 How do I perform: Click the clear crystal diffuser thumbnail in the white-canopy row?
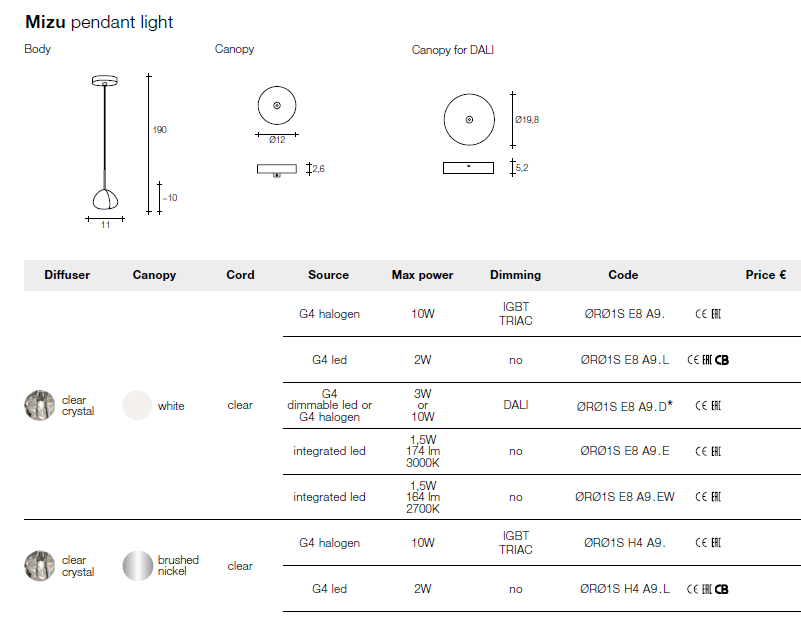point(39,405)
